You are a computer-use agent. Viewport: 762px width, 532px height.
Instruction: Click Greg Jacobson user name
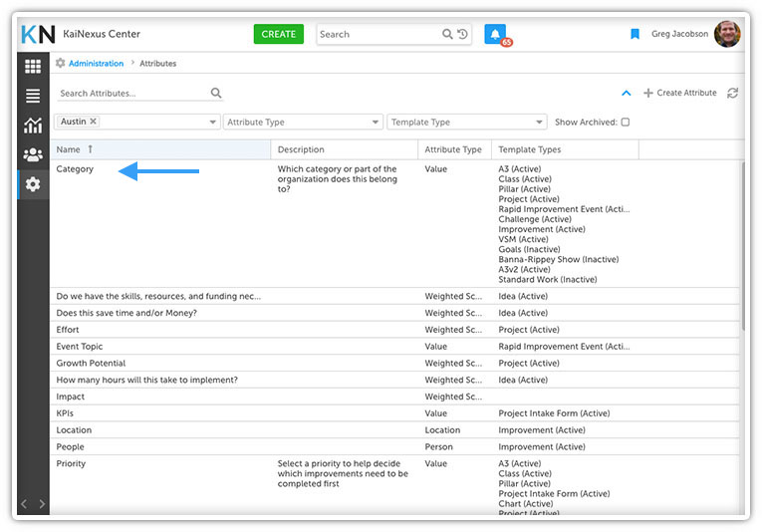(679, 34)
